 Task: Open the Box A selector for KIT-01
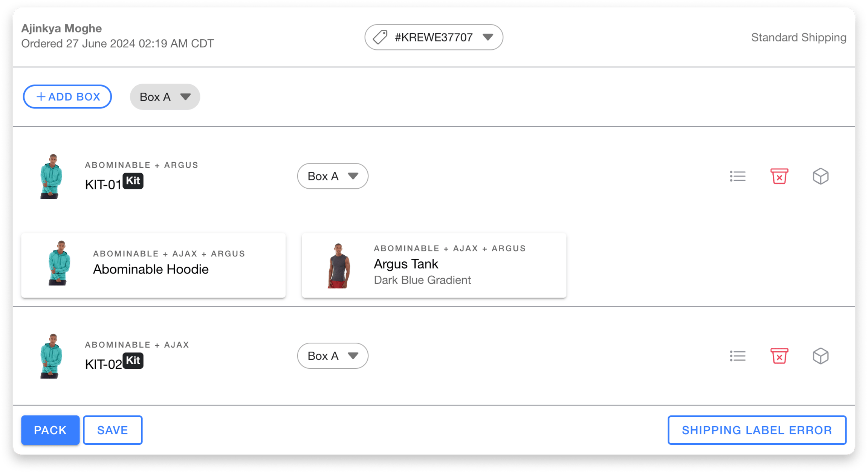(332, 176)
